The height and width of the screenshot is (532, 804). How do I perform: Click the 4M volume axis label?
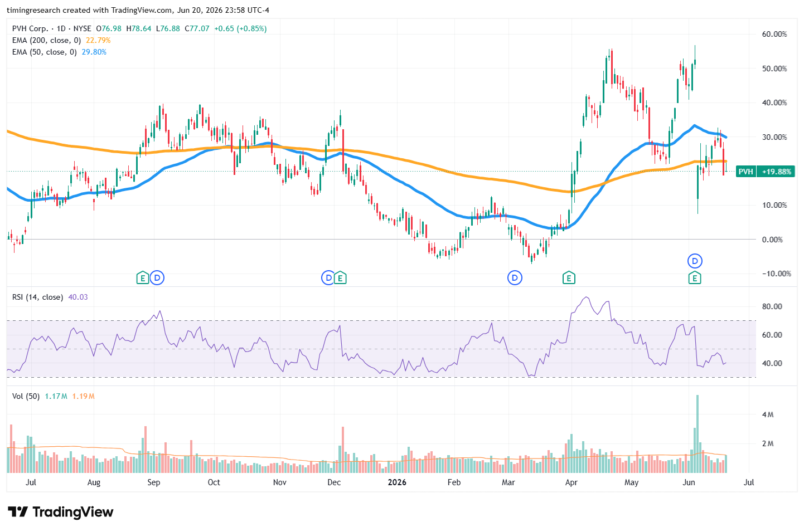tap(768, 414)
